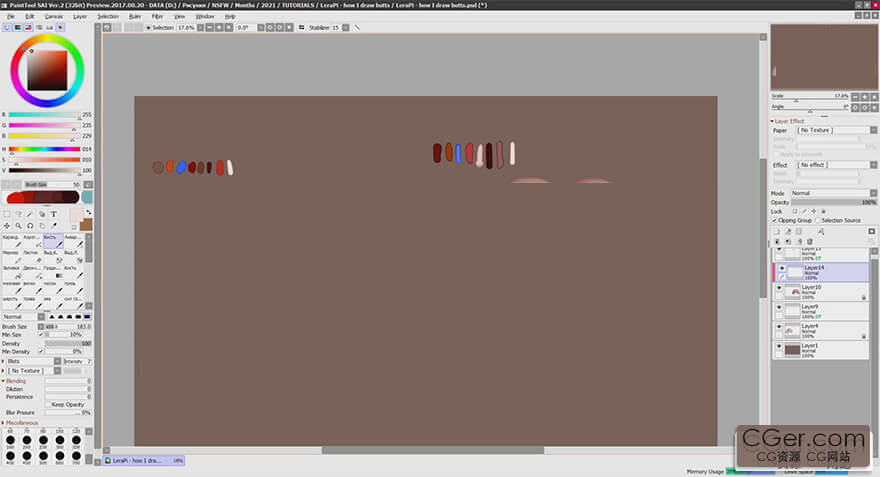880x477 pixels.
Task: Show the color wheel panel icon
Action: tap(7, 27)
